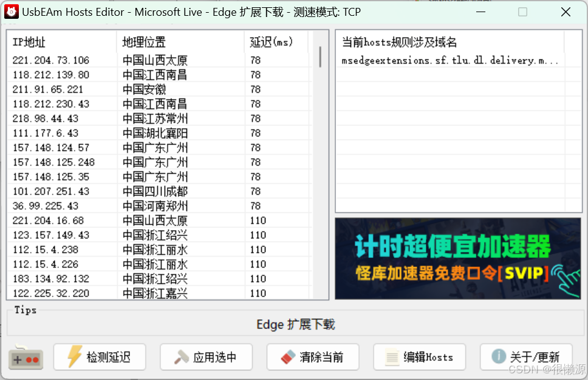Select IP row 221.204.16.68
Screen dimensions: 588x380
point(159,221)
